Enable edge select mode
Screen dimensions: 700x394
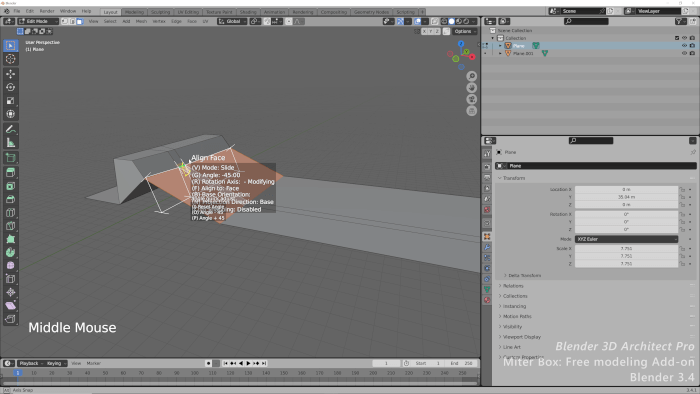(72, 21)
